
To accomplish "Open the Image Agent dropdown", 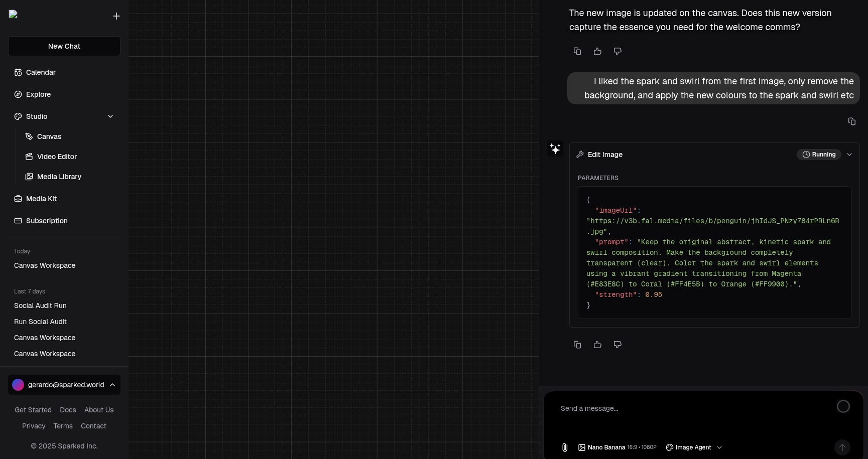I will (x=694, y=447).
